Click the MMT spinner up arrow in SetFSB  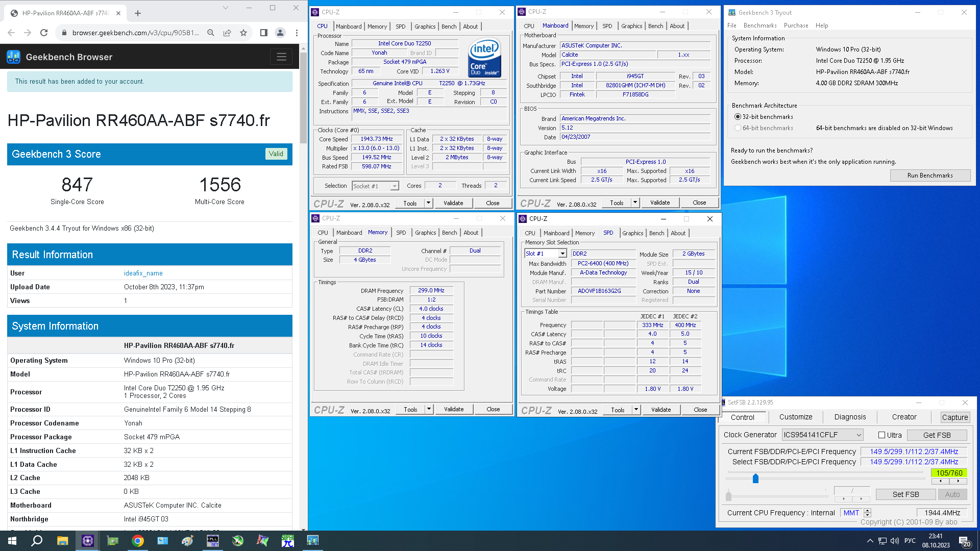(x=867, y=511)
